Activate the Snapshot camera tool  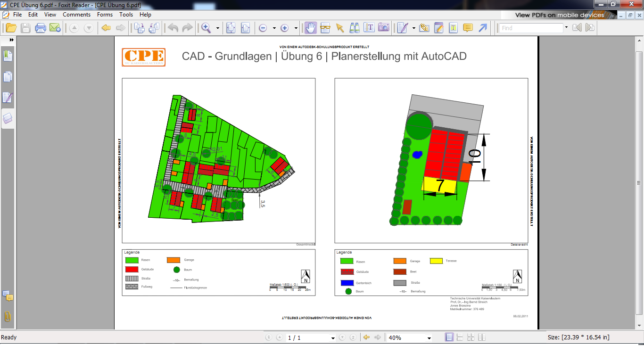[383, 27]
